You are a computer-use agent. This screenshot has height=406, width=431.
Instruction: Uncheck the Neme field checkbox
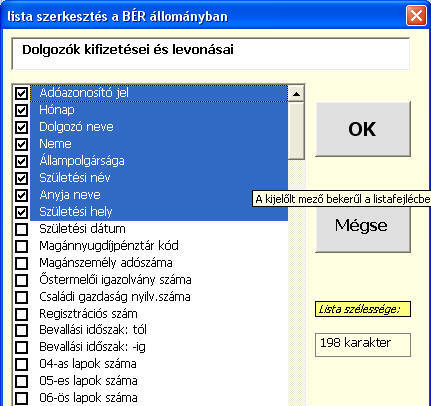21,144
